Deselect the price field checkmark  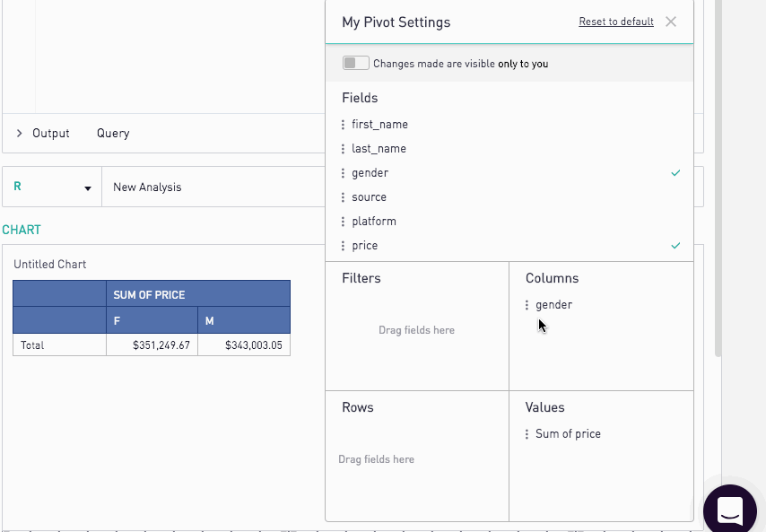675,245
